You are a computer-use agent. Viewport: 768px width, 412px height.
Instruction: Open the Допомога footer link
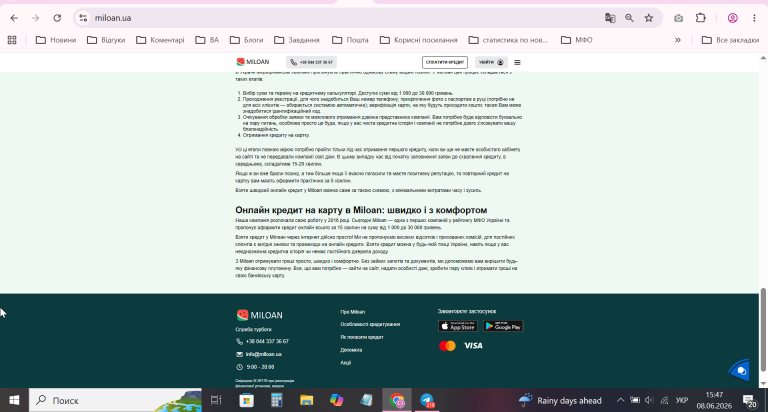(351, 350)
